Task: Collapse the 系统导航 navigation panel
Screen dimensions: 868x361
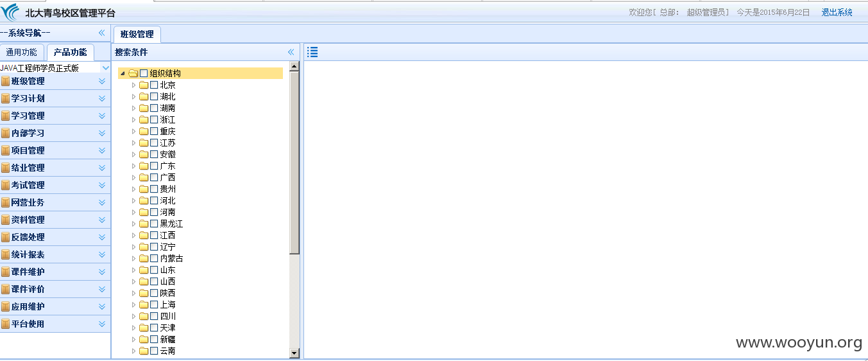Action: click(101, 33)
